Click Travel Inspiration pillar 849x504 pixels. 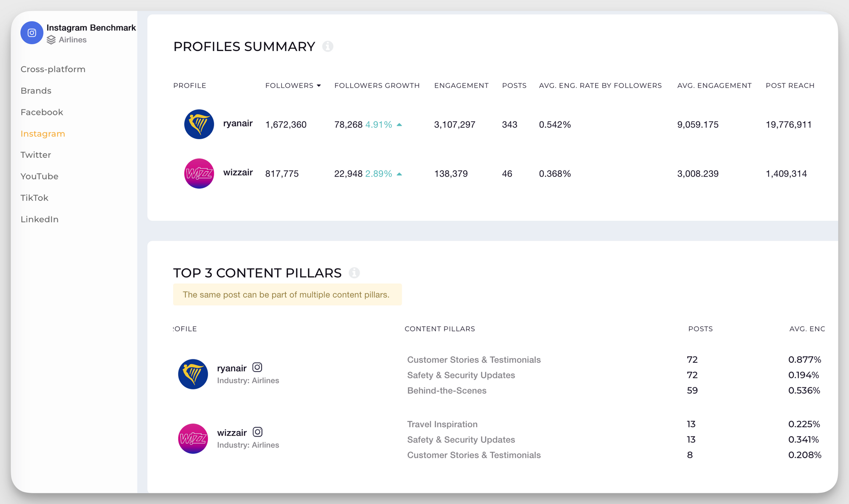[442, 424]
